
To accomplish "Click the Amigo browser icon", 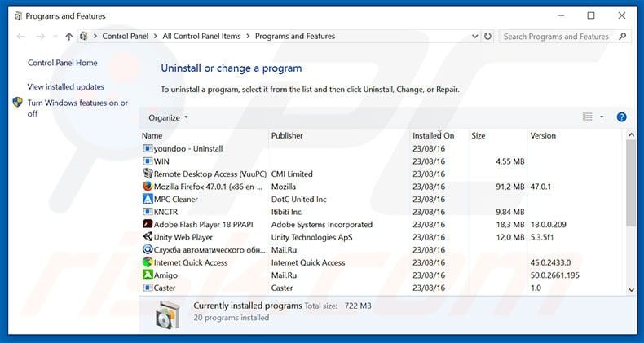I will 148,275.
